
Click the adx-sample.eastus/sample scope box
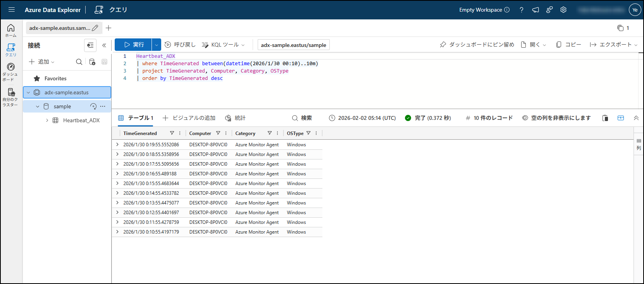(294, 45)
